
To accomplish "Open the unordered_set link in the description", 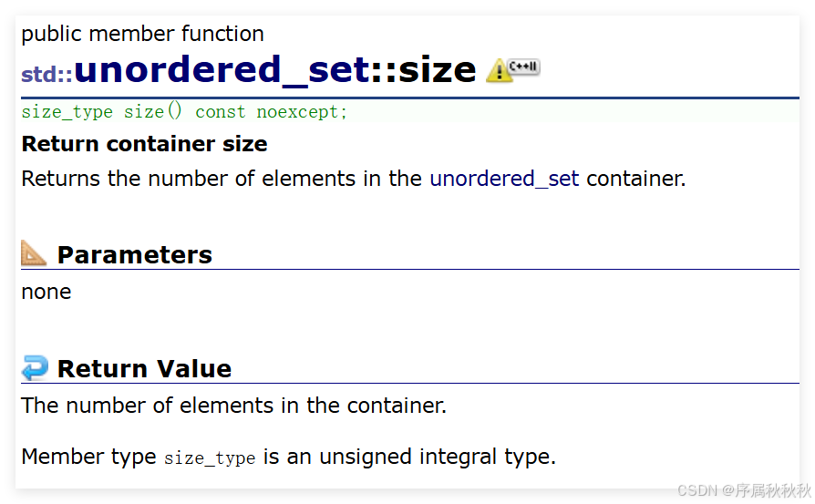I will click(x=504, y=179).
